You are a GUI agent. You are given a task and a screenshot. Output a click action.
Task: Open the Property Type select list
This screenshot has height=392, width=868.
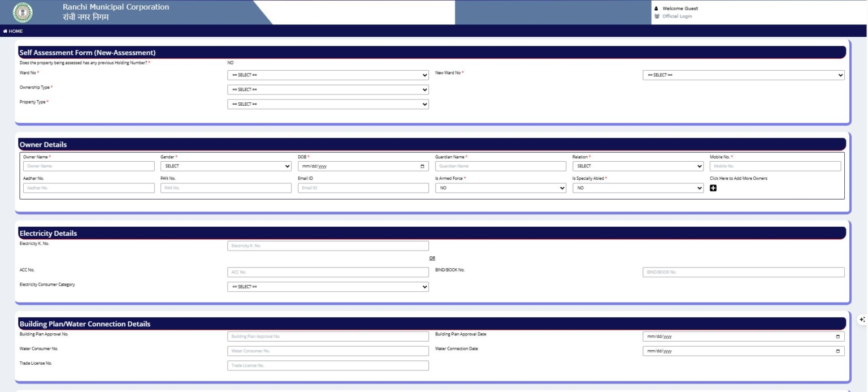point(328,104)
